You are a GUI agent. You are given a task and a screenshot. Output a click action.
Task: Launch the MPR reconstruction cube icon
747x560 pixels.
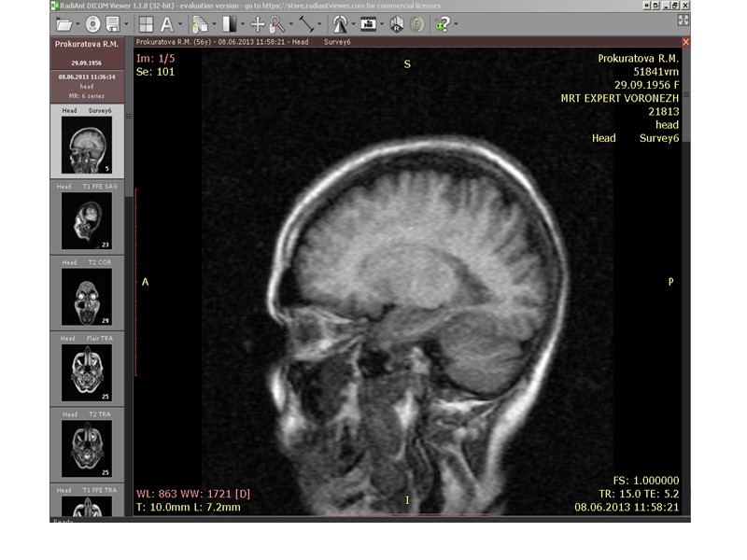pos(397,24)
